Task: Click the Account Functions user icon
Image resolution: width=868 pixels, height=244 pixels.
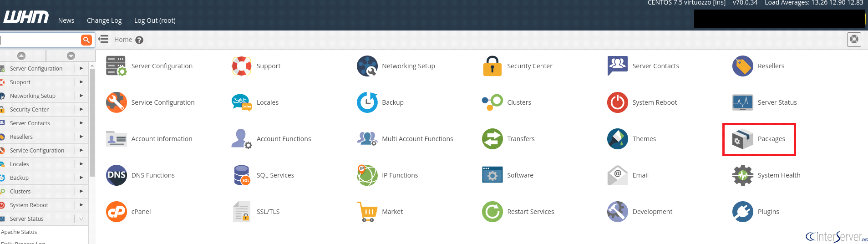Action: tap(242, 139)
